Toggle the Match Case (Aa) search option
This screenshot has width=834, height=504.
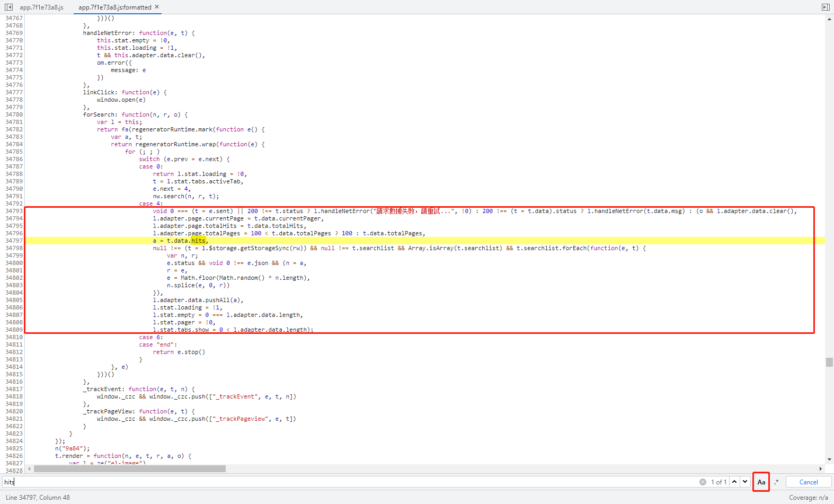click(761, 482)
